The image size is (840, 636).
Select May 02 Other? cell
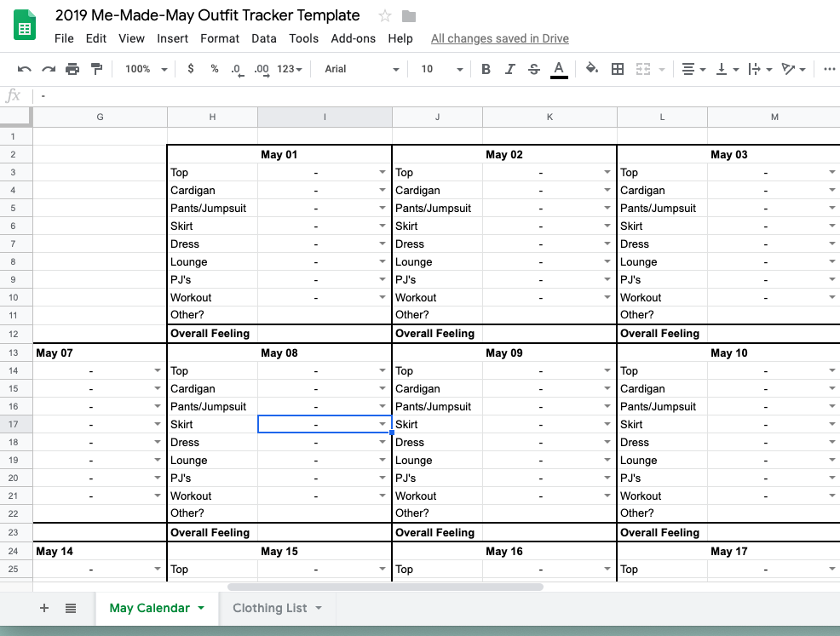point(549,315)
